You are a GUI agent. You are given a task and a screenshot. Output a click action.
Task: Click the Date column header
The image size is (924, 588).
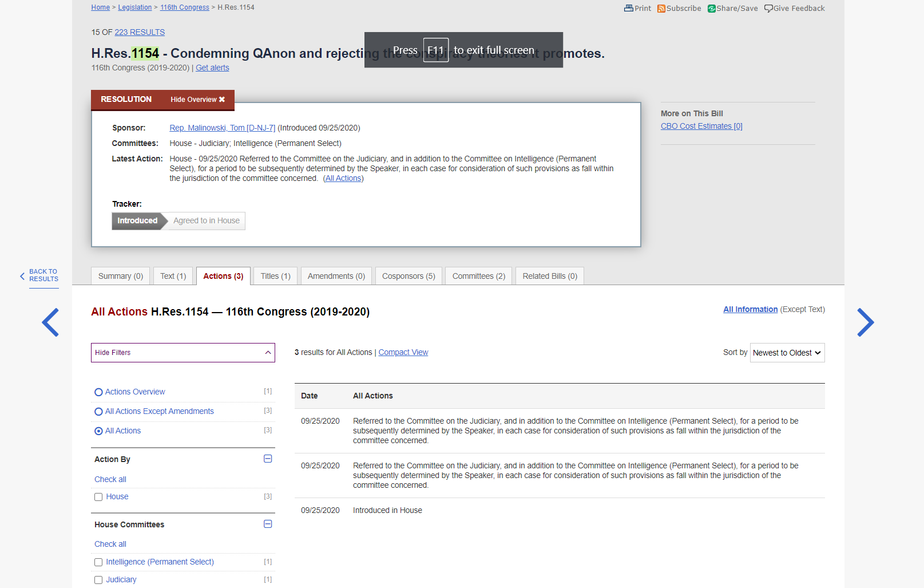(x=310, y=396)
